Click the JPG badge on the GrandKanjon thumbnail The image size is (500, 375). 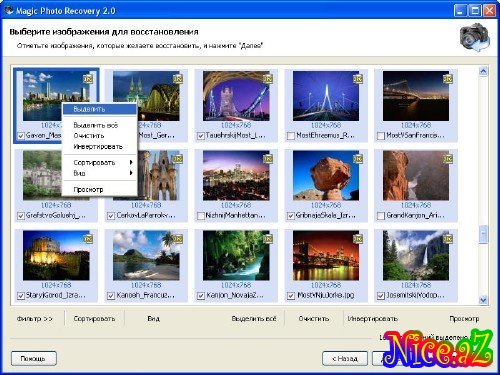448,159
